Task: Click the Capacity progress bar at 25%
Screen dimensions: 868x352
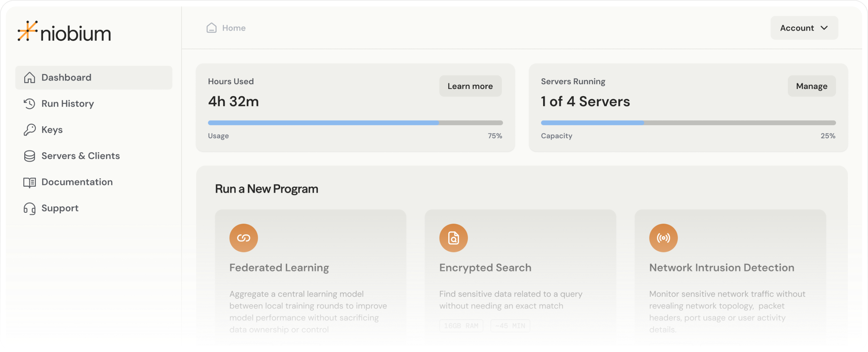Action: click(x=687, y=123)
